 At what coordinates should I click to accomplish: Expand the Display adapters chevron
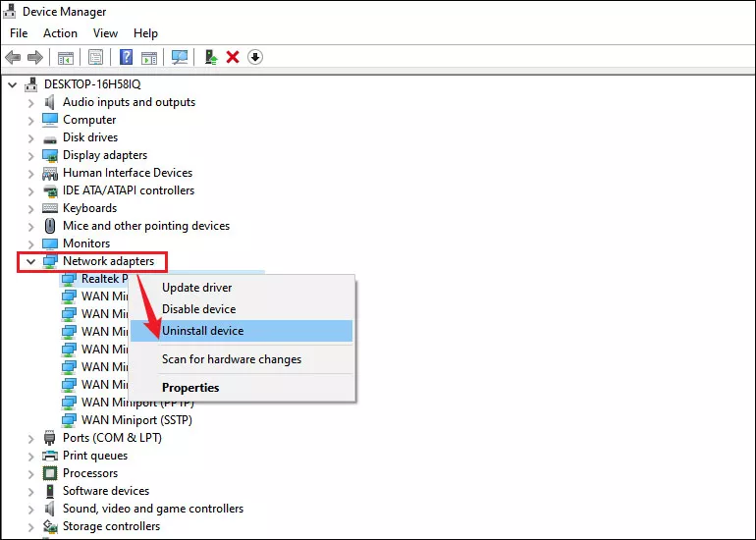pos(31,156)
